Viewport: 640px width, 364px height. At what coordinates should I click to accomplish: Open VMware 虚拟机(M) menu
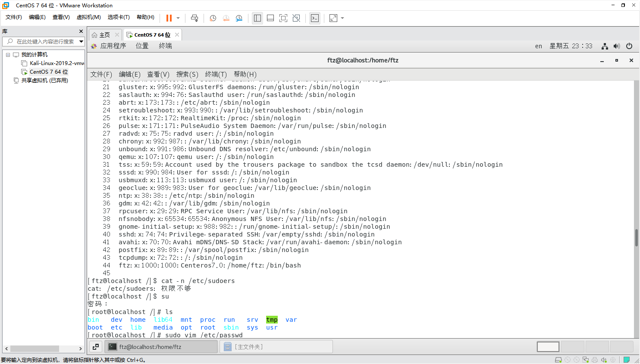click(88, 17)
